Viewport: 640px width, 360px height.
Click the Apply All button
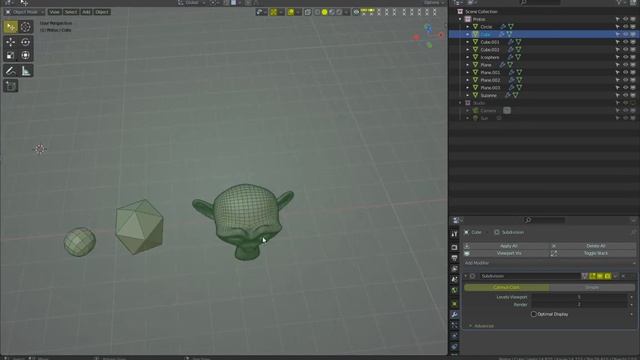[x=507, y=246]
